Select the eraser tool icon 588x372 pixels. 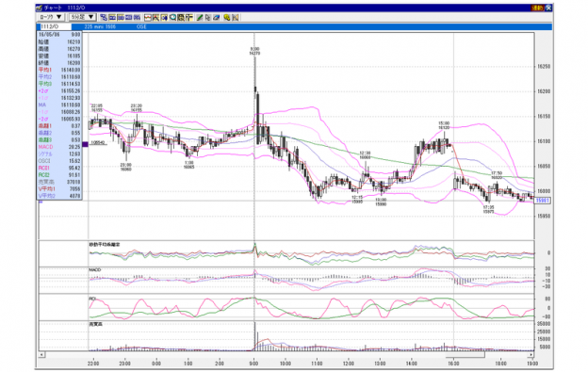217,17
